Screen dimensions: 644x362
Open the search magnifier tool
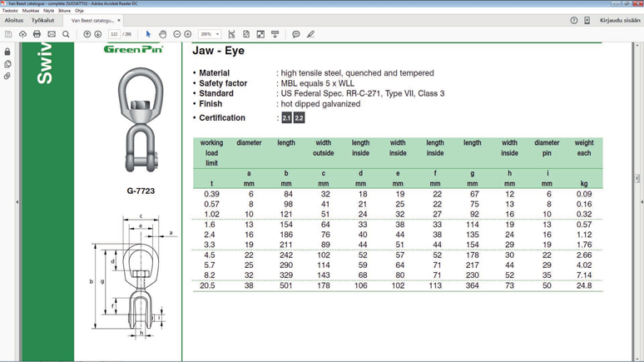[x=66, y=34]
